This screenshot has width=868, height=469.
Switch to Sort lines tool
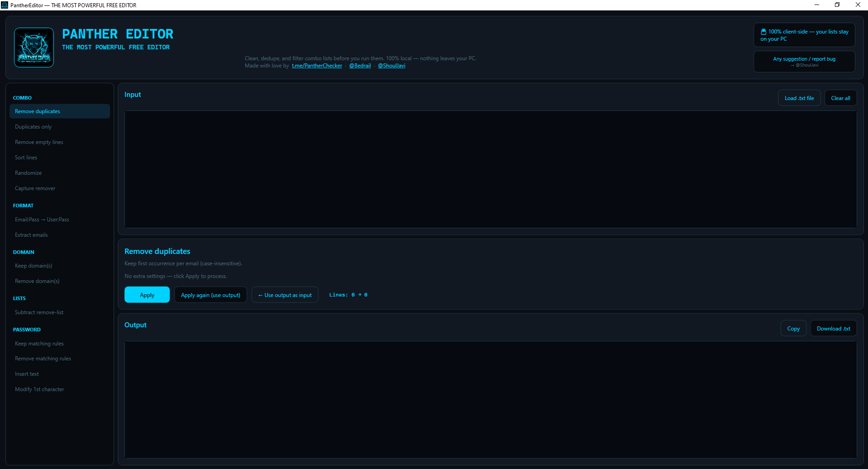pyautogui.click(x=60, y=158)
